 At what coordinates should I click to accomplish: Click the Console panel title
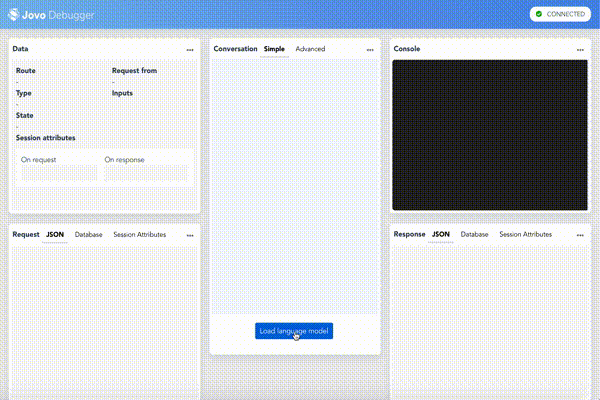407,49
